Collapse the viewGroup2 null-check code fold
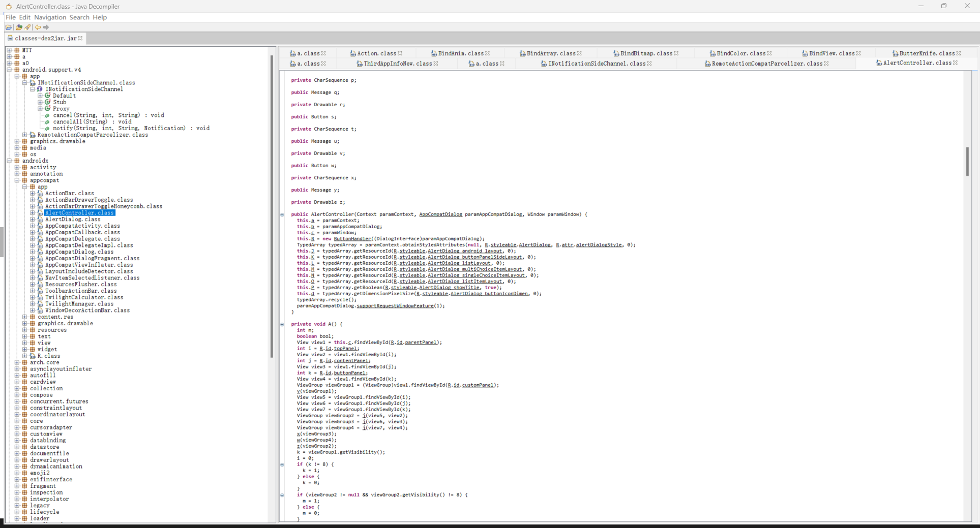The height and width of the screenshot is (528, 980). [x=282, y=495]
